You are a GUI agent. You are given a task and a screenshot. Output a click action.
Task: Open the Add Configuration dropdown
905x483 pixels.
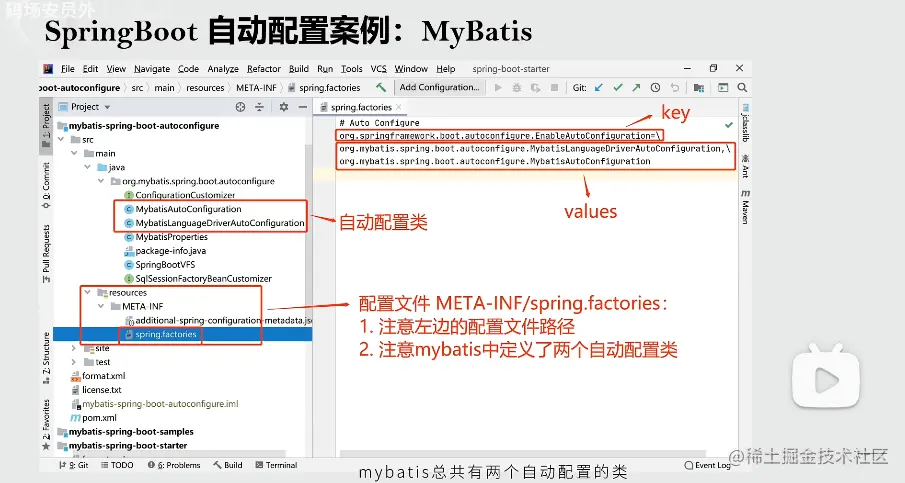[439, 87]
